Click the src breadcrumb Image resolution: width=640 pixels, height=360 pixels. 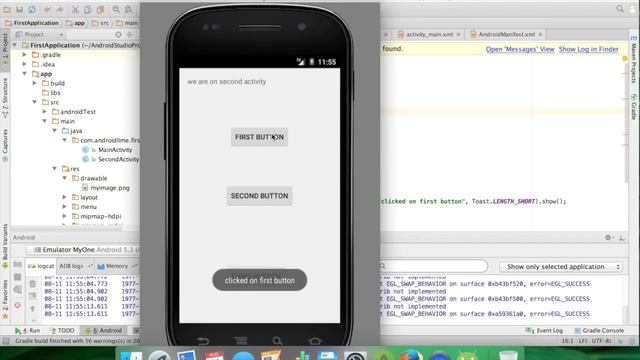pyautogui.click(x=101, y=23)
